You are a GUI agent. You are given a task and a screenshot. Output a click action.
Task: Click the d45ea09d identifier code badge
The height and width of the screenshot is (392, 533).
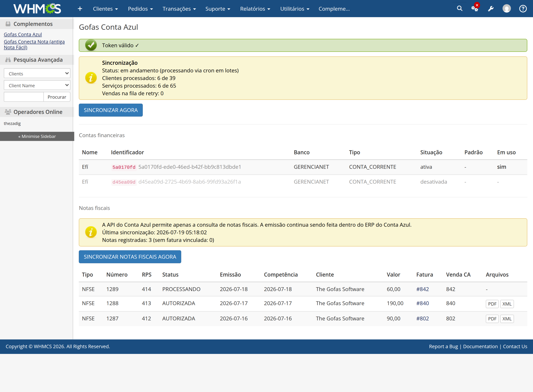click(x=124, y=182)
